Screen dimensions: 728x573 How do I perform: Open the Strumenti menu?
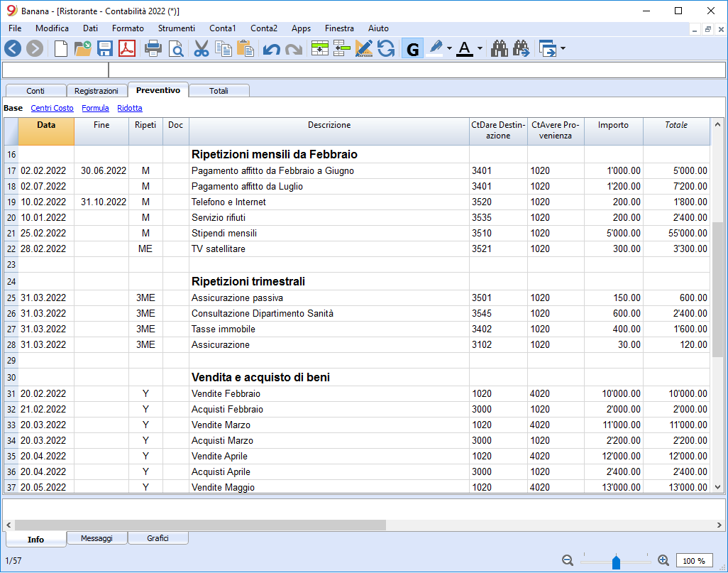click(177, 28)
